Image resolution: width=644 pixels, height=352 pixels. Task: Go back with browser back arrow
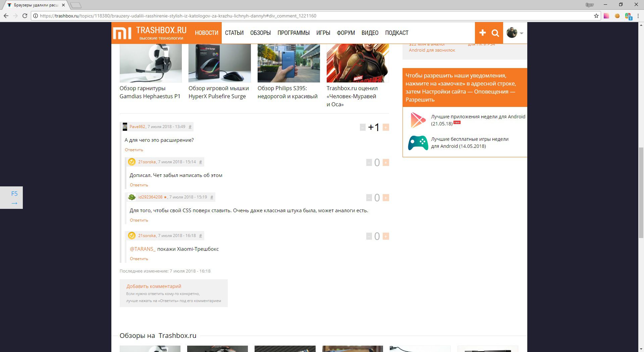6,16
